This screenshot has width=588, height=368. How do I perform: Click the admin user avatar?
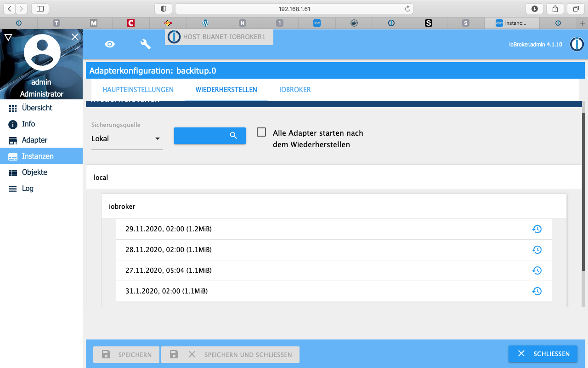(42, 52)
